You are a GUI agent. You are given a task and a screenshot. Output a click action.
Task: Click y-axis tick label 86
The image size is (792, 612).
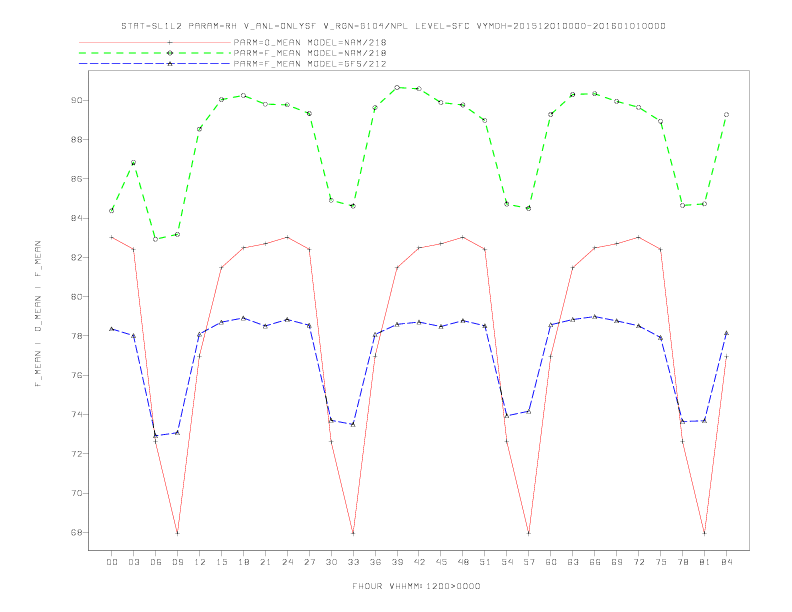[76, 179]
